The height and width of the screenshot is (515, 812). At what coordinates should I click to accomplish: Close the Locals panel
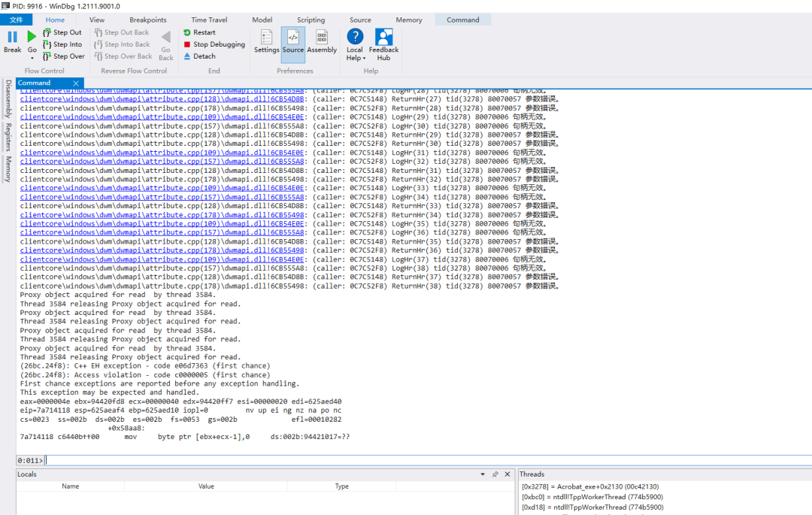(507, 474)
